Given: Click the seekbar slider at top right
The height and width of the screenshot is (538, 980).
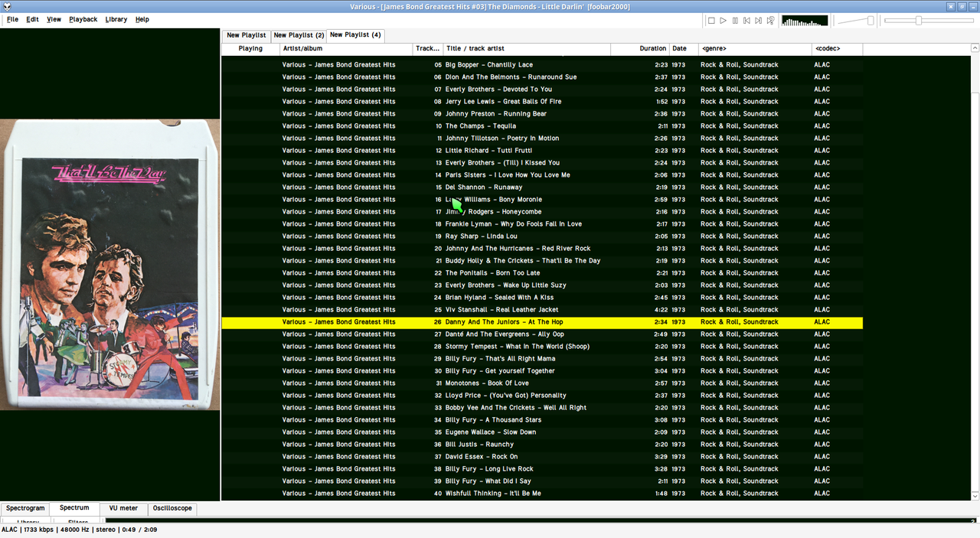Looking at the screenshot, I should click(929, 21).
